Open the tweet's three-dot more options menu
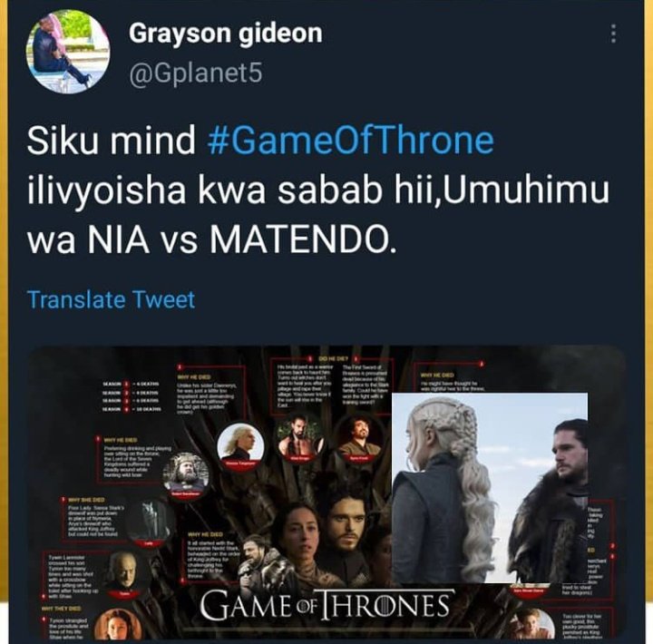The height and width of the screenshot is (644, 653). tap(612, 34)
